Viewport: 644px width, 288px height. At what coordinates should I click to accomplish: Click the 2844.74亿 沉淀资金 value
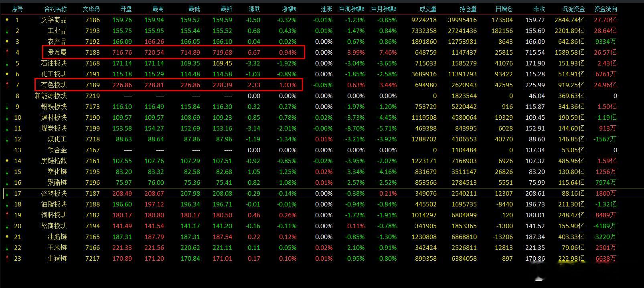[x=570, y=20]
